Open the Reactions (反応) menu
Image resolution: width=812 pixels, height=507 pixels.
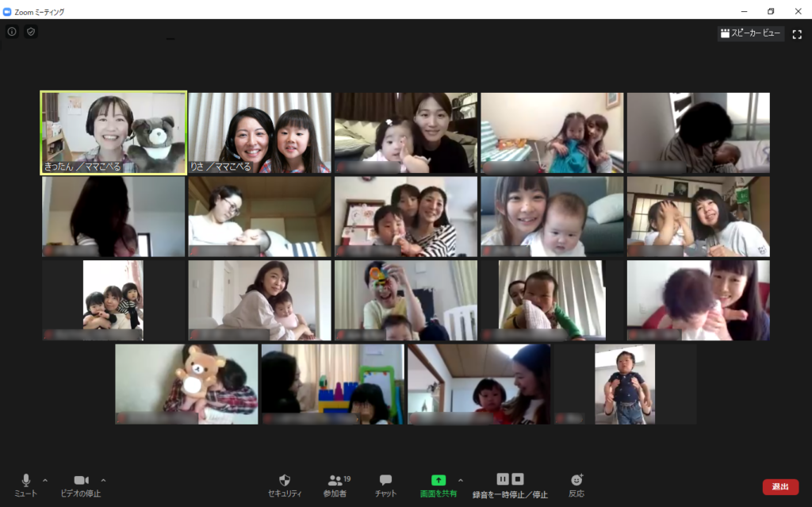pos(576,485)
